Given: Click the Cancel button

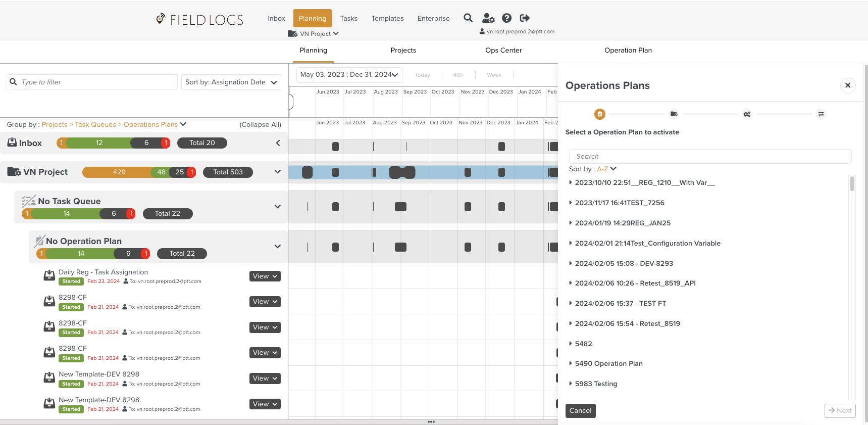Looking at the screenshot, I should [580, 411].
